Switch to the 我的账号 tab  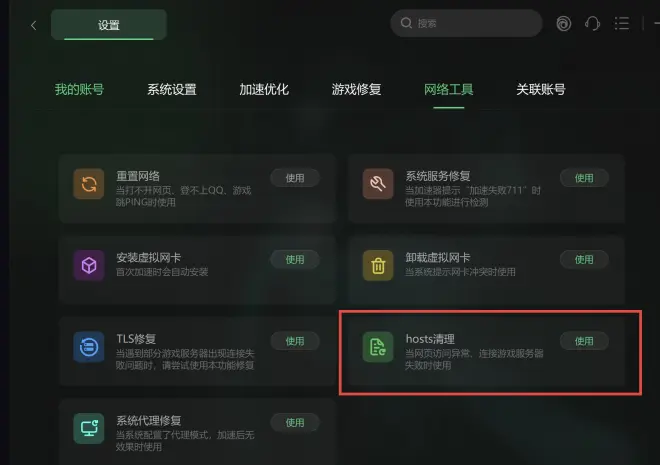click(x=79, y=89)
